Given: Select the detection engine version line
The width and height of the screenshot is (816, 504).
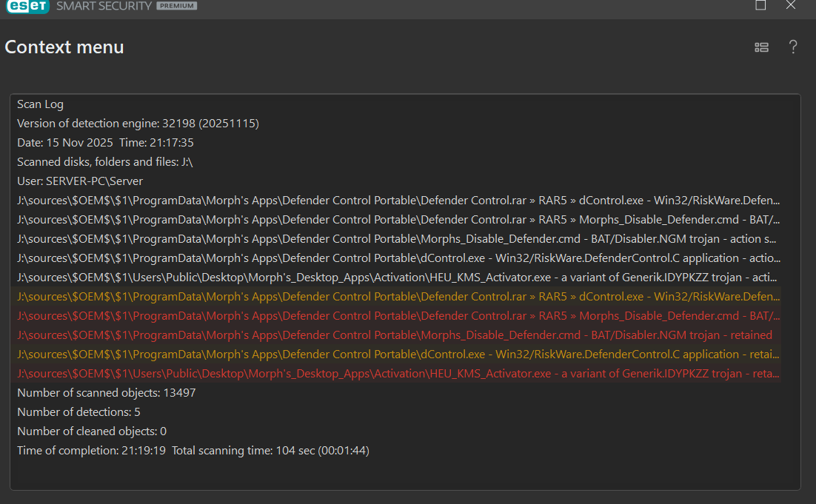Looking at the screenshot, I should pyautogui.click(x=138, y=123).
